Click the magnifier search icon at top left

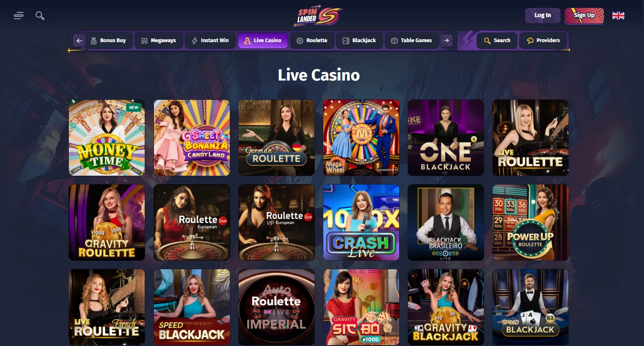click(x=40, y=16)
